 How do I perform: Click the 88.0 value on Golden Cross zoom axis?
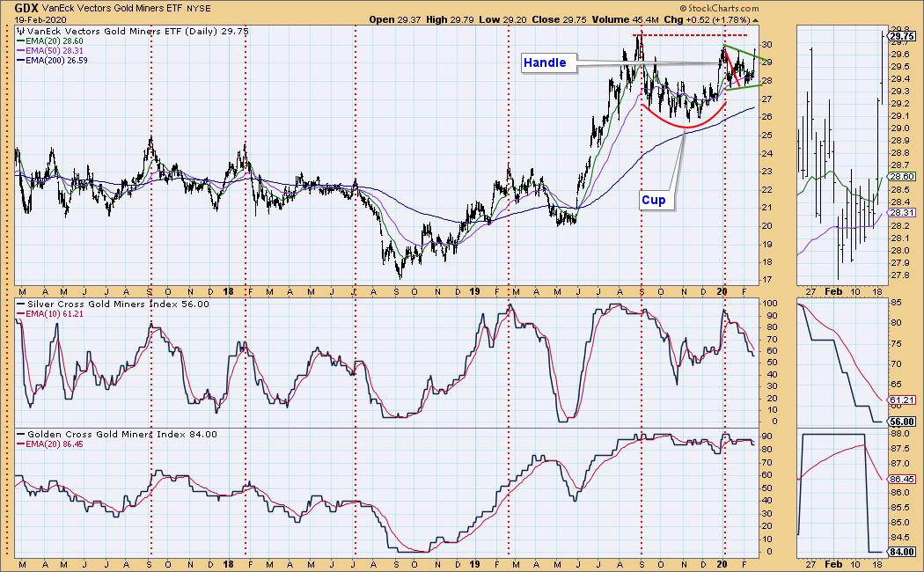tap(899, 434)
